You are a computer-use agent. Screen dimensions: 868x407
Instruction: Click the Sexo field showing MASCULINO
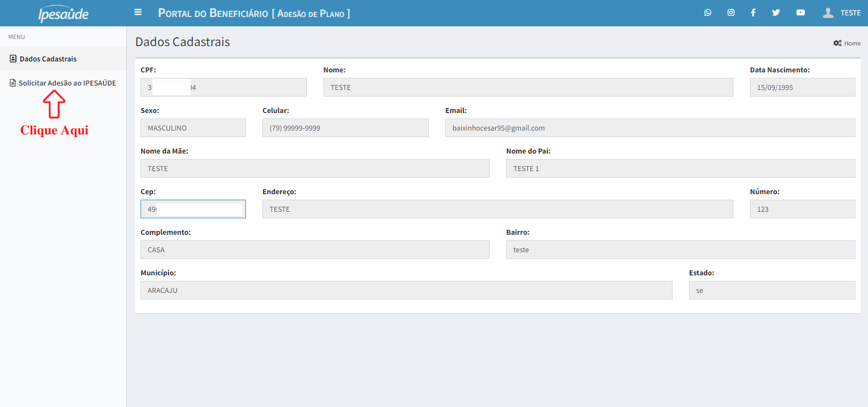click(193, 128)
